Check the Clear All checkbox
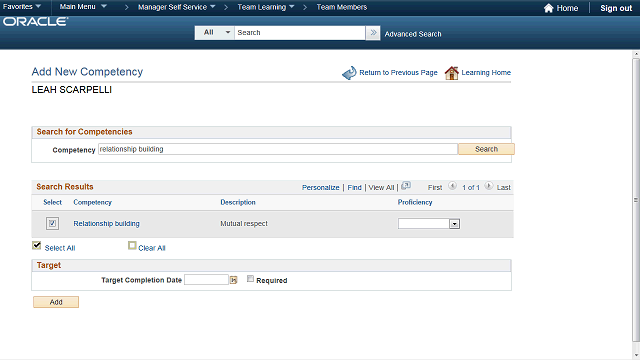The height and width of the screenshot is (360, 640). click(x=132, y=246)
